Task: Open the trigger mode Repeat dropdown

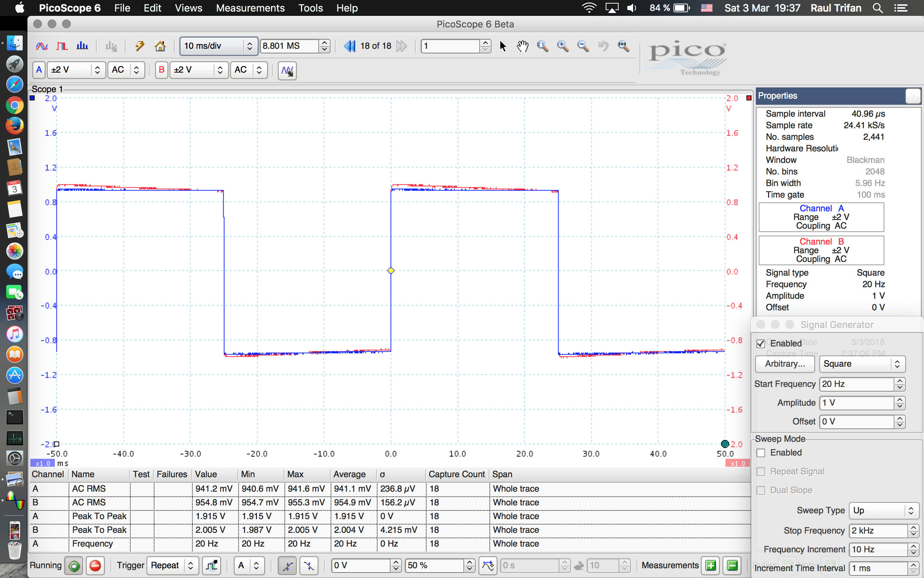Action: tap(173, 566)
